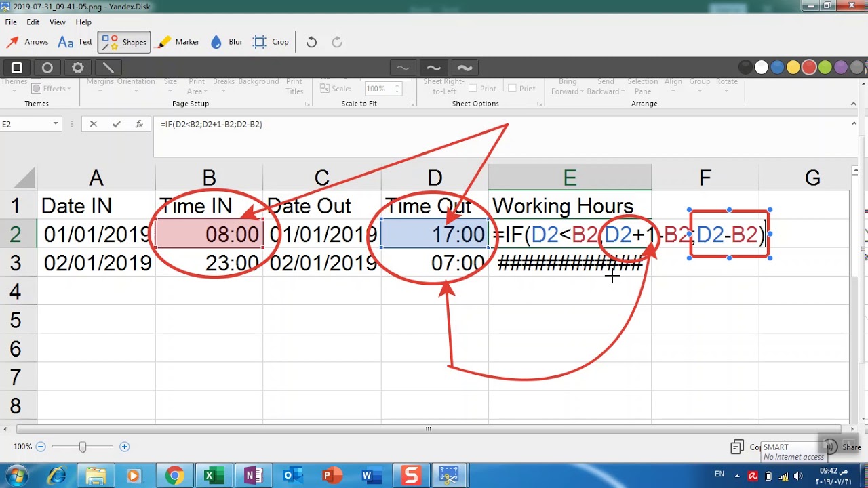Image resolution: width=868 pixels, height=488 pixels.
Task: Click the cell showing "23:00"
Action: point(209,263)
